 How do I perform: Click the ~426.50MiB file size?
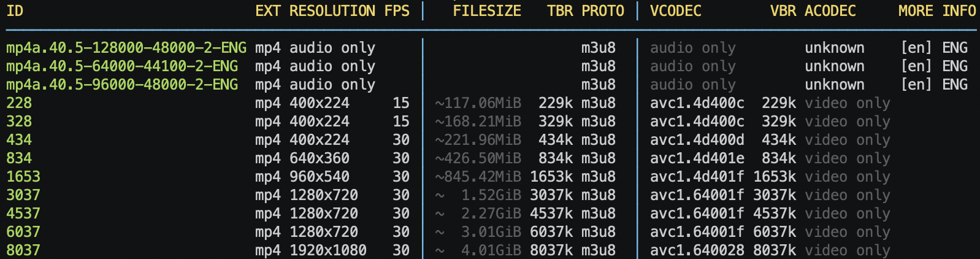(x=478, y=158)
